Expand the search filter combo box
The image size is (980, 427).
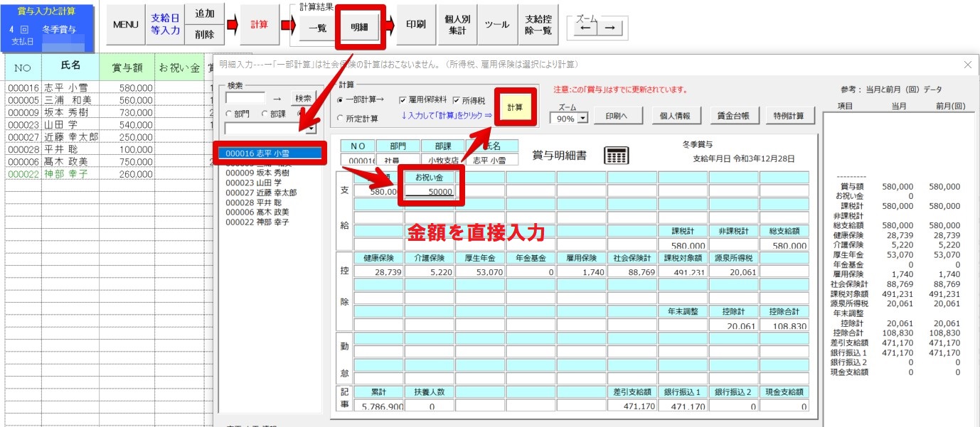click(x=311, y=129)
